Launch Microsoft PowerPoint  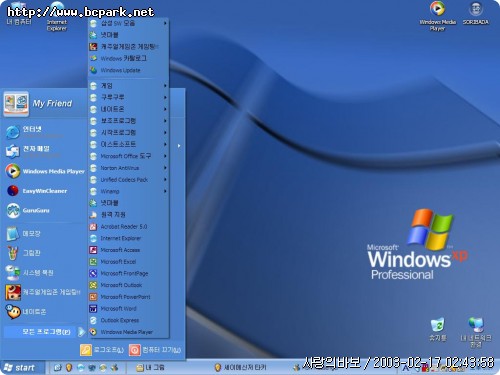[x=128, y=297]
